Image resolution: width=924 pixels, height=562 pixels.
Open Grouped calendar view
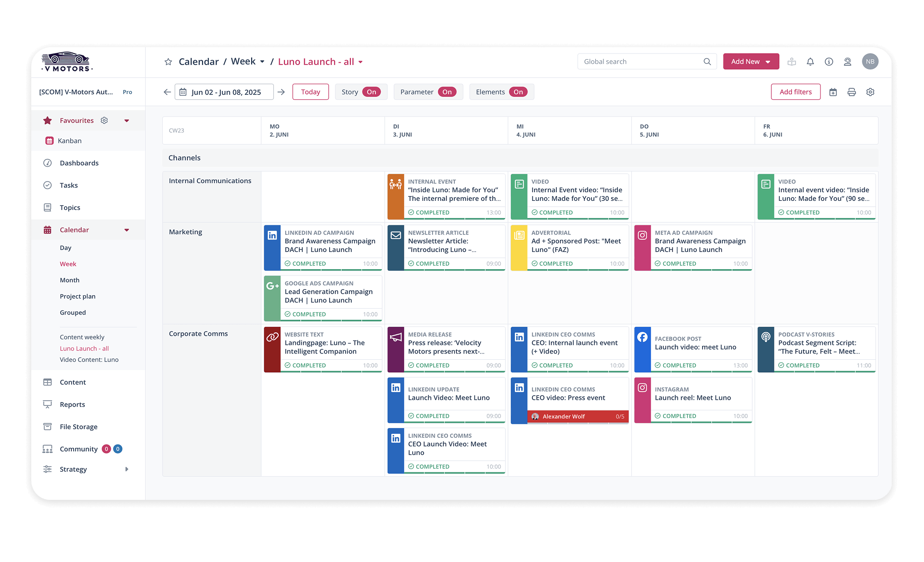pyautogui.click(x=73, y=313)
